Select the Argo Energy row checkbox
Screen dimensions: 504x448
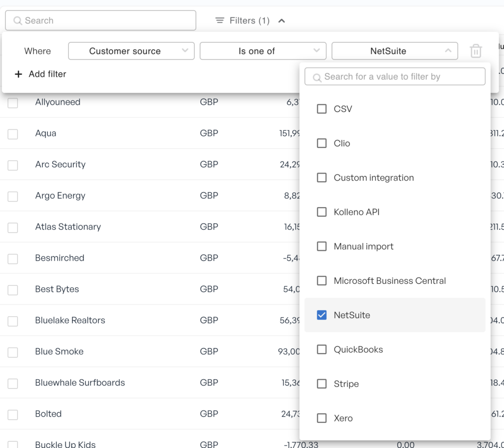[13, 196]
